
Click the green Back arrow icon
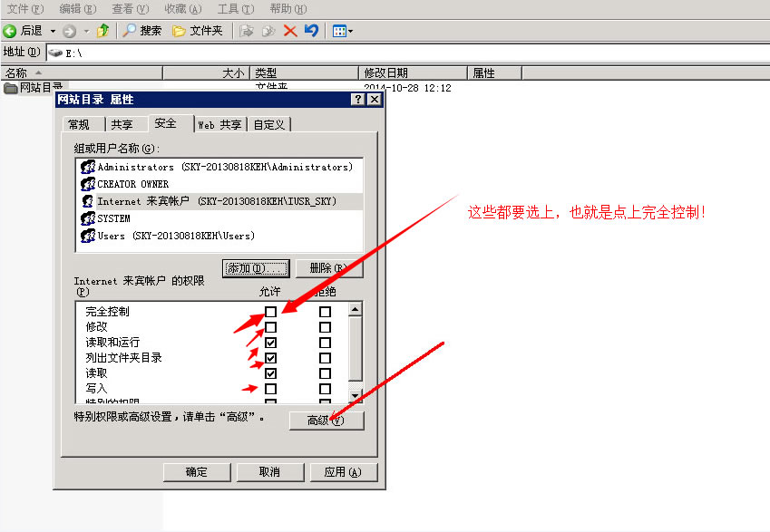9,32
